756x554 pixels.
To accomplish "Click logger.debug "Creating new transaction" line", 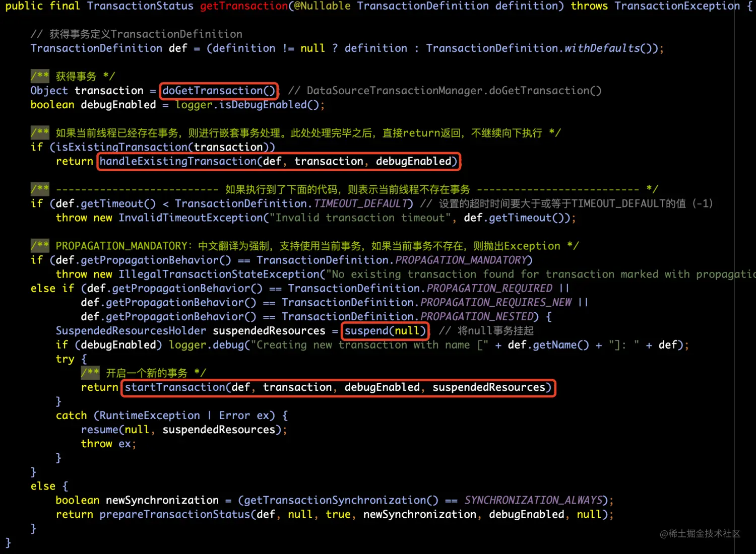I will click(372, 345).
